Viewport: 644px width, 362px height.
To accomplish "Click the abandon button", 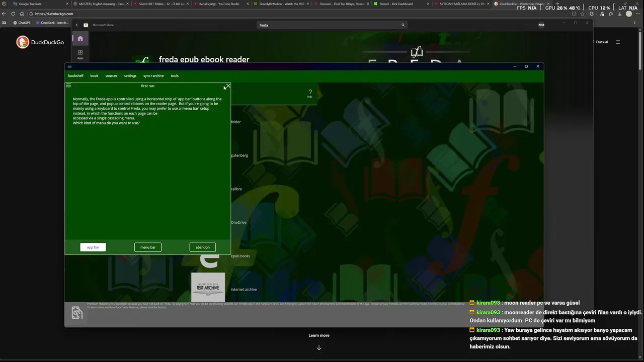I will coord(203,247).
